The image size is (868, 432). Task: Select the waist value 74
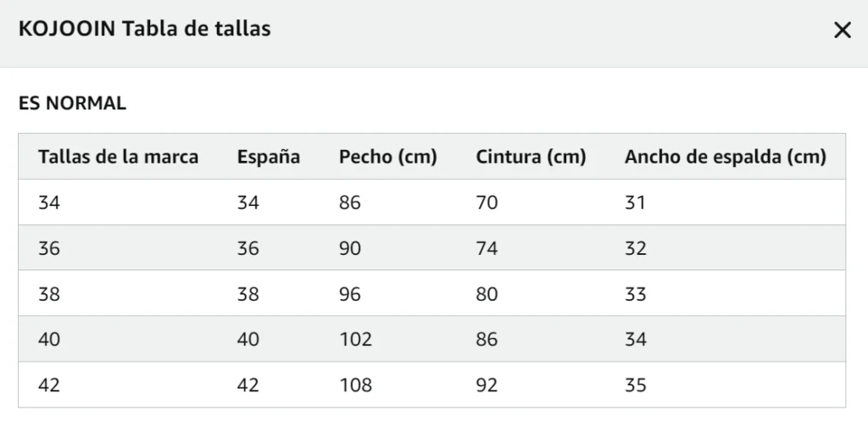tap(487, 248)
